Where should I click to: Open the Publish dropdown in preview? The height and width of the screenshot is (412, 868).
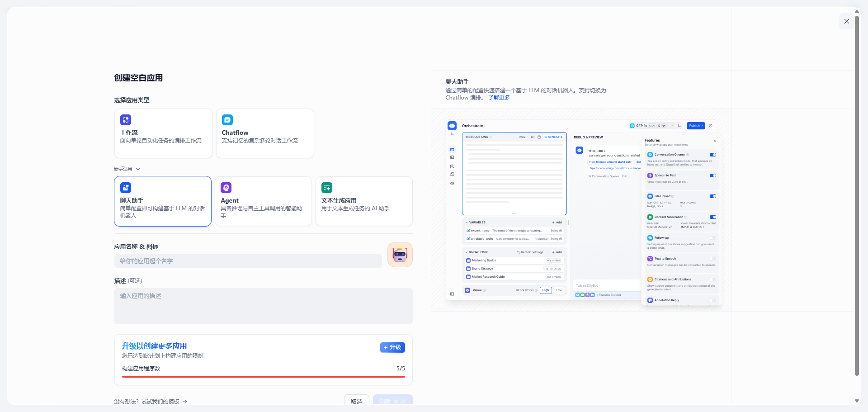[695, 126]
